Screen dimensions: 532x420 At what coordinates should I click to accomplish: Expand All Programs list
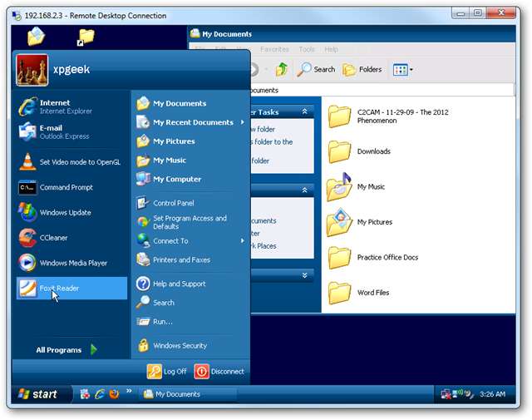(66, 350)
